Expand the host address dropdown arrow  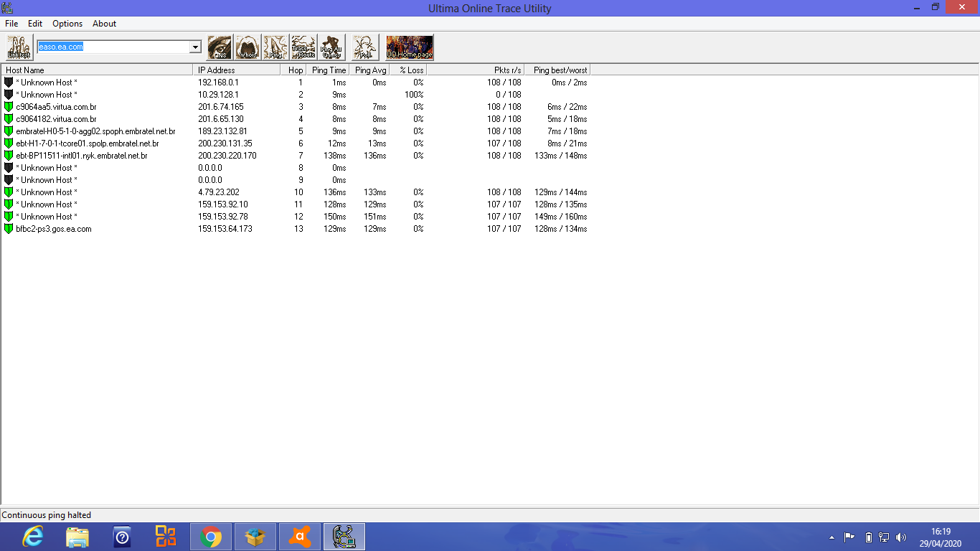point(194,47)
